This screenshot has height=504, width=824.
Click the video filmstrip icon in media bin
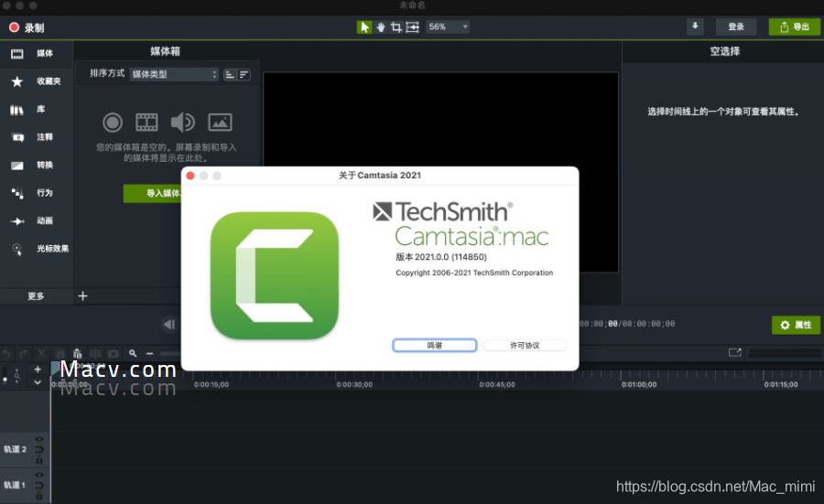coord(146,123)
